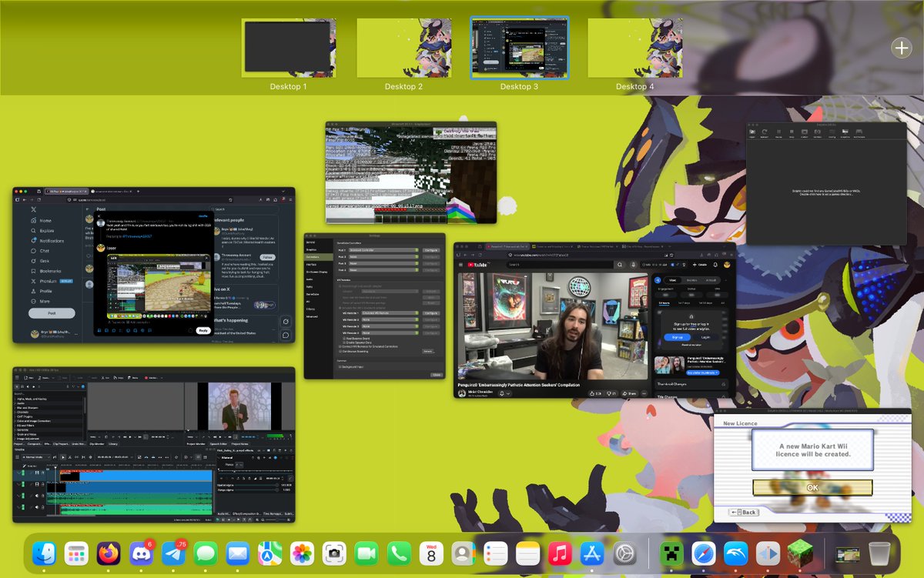Open Music app in dock
This screenshot has height=578, width=924.
(561, 554)
